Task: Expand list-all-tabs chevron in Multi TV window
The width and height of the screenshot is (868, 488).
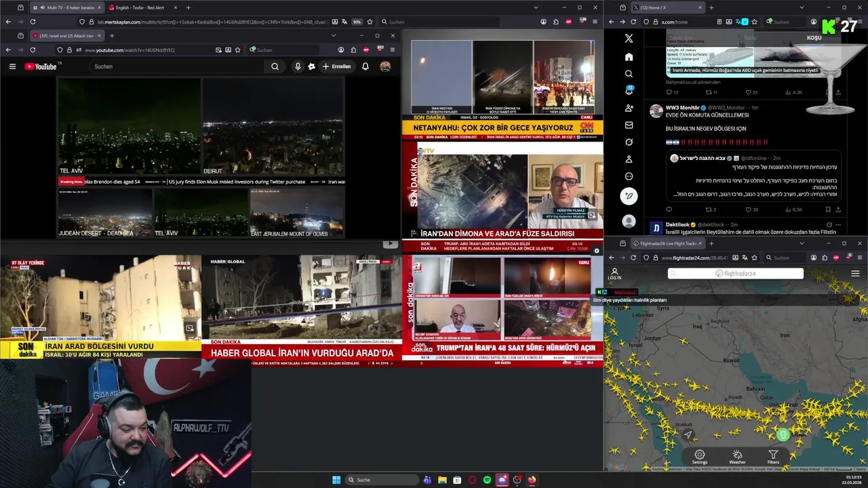Action: click(x=536, y=7)
